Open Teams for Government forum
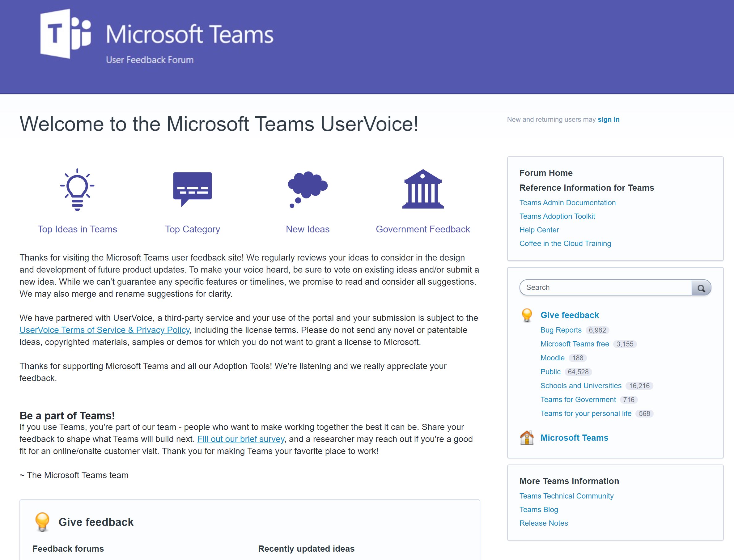The image size is (734, 560). click(x=578, y=400)
